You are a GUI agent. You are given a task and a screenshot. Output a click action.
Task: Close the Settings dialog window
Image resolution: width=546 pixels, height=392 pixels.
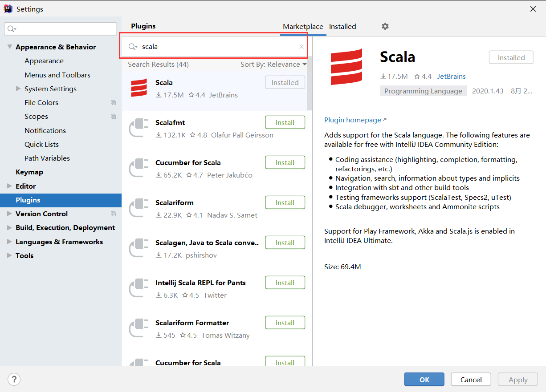(533, 8)
